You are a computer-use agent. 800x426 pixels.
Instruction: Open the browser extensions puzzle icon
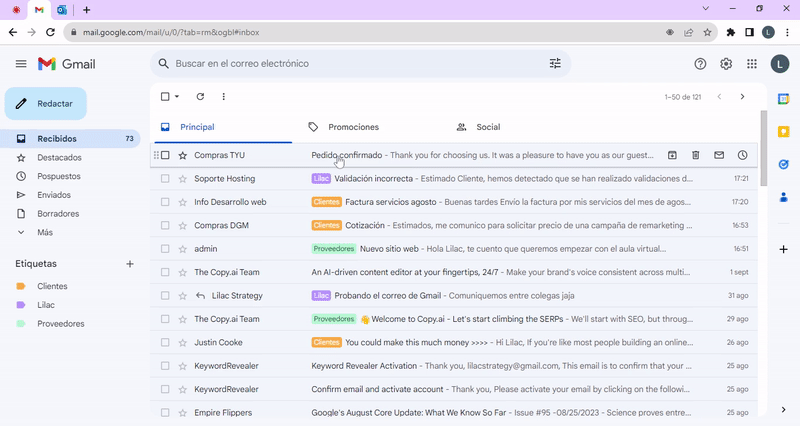point(731,32)
